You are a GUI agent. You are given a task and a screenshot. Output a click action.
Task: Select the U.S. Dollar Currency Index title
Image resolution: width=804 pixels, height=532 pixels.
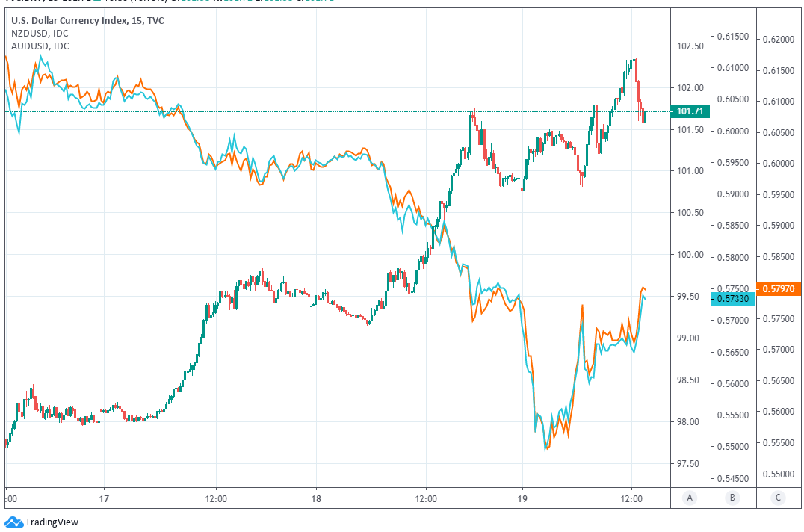point(87,20)
